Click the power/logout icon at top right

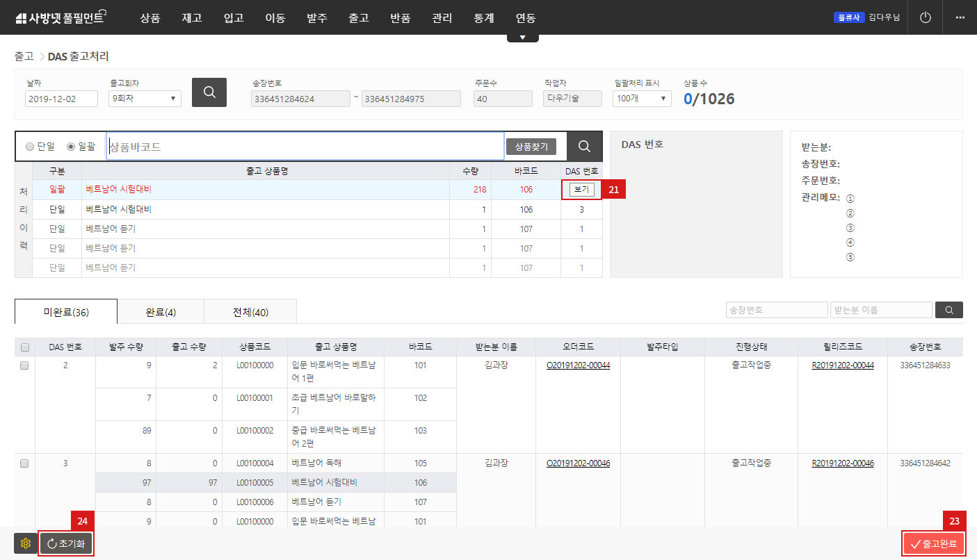[x=925, y=17]
